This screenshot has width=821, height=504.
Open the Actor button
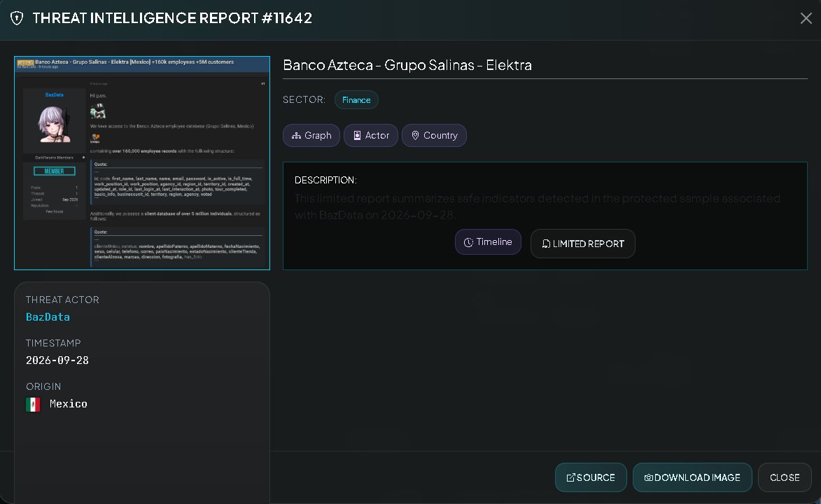coord(371,135)
